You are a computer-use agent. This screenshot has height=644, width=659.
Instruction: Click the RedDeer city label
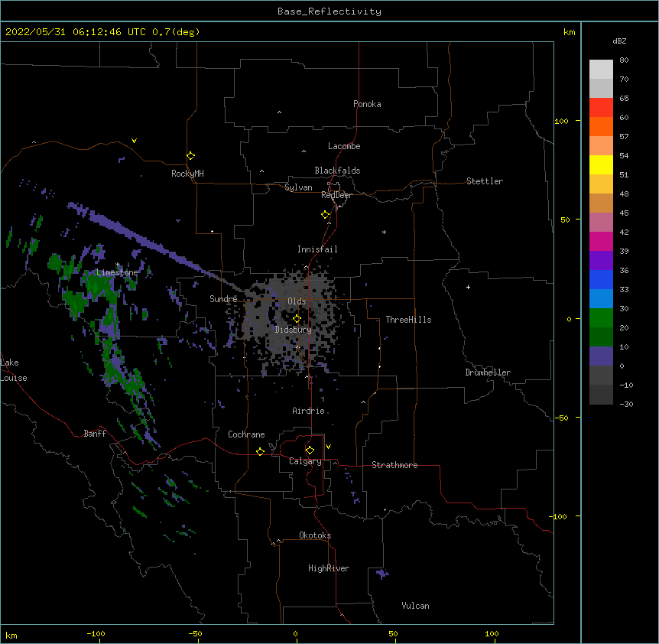pyautogui.click(x=336, y=195)
